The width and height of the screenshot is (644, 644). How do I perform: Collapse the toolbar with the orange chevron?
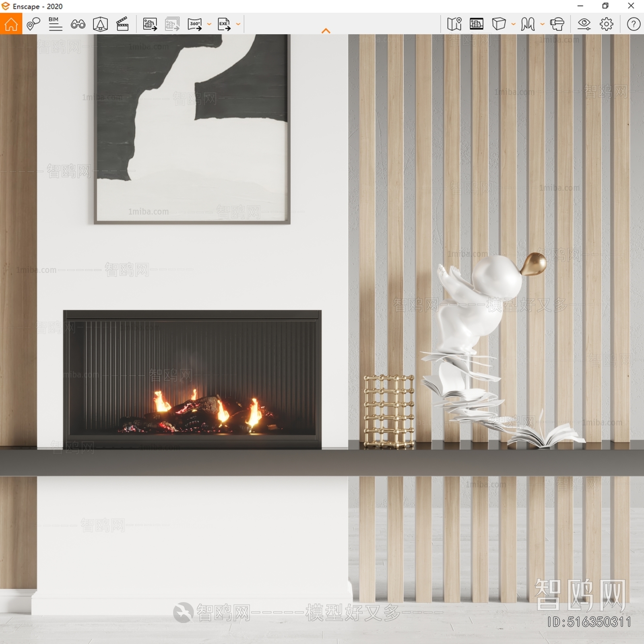point(326,31)
